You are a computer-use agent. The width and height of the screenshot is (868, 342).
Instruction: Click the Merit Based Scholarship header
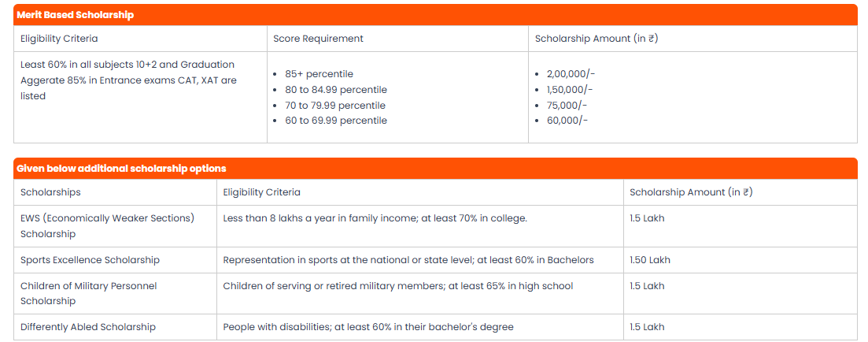(x=75, y=15)
